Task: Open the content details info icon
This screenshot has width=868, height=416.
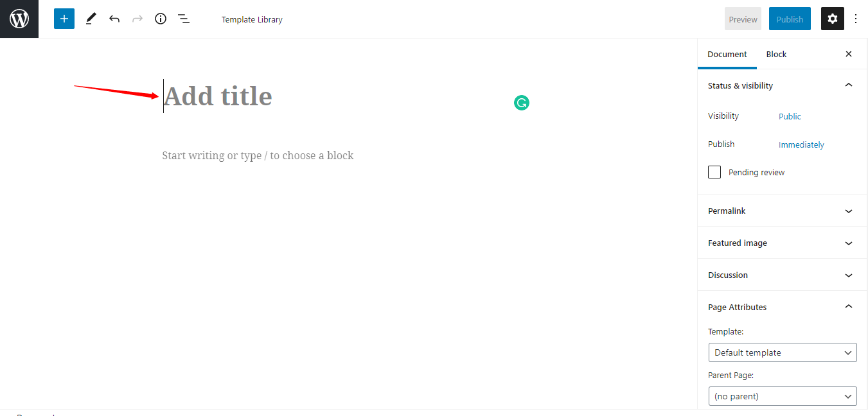Action: [x=161, y=19]
